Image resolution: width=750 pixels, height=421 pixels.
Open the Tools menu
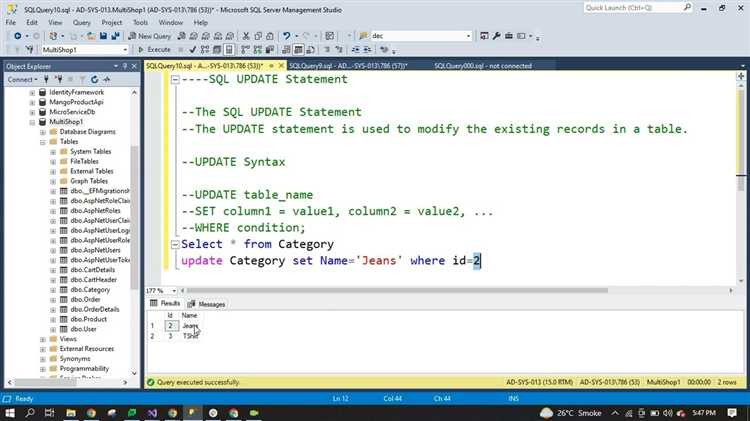pos(140,21)
